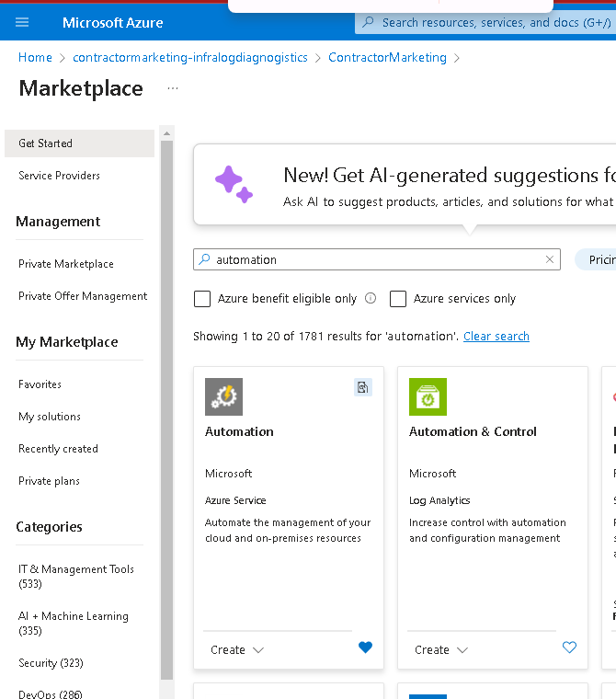Open Private Marketplace menu item
Screen dimensions: 616x699
(66, 264)
